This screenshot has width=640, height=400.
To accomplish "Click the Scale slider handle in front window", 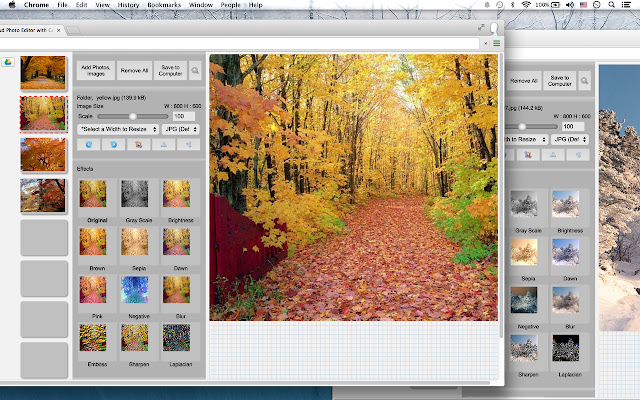I will pyautogui.click(x=133, y=116).
